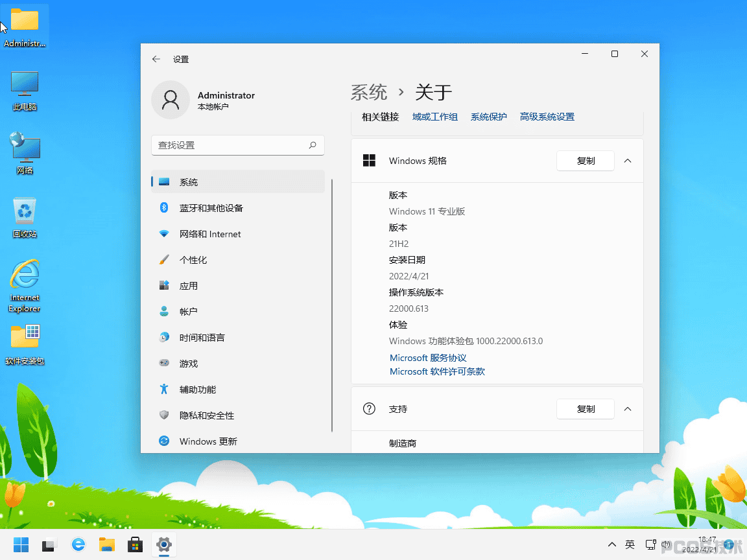Open 辅助功能 via its accessibility icon
747x560 pixels.
pos(164,389)
